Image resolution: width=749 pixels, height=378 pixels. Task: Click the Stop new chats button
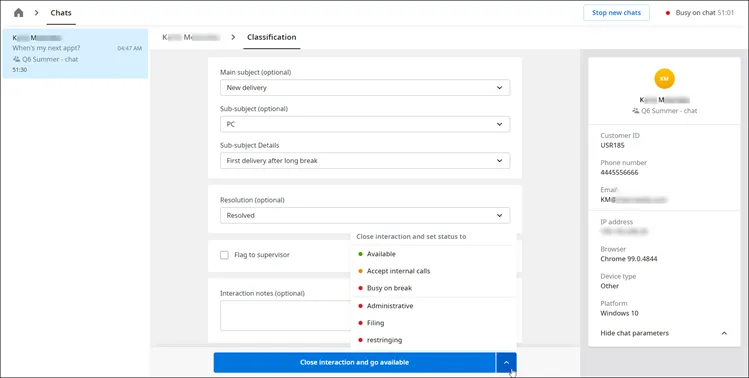(x=616, y=13)
